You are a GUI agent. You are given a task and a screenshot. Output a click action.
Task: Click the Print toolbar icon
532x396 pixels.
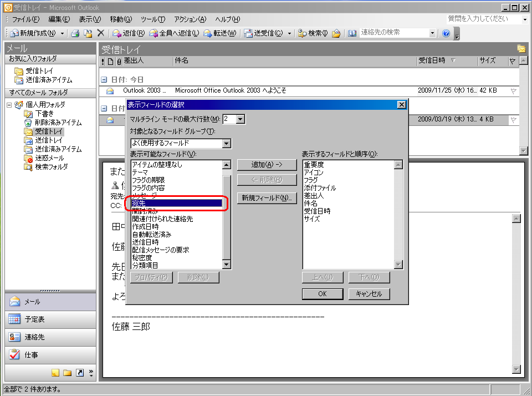75,33
